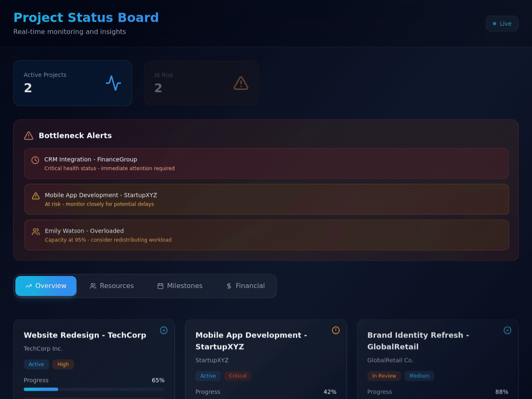
Task: Click 'Capacity at 95%' alert description
Action: click(x=108, y=240)
